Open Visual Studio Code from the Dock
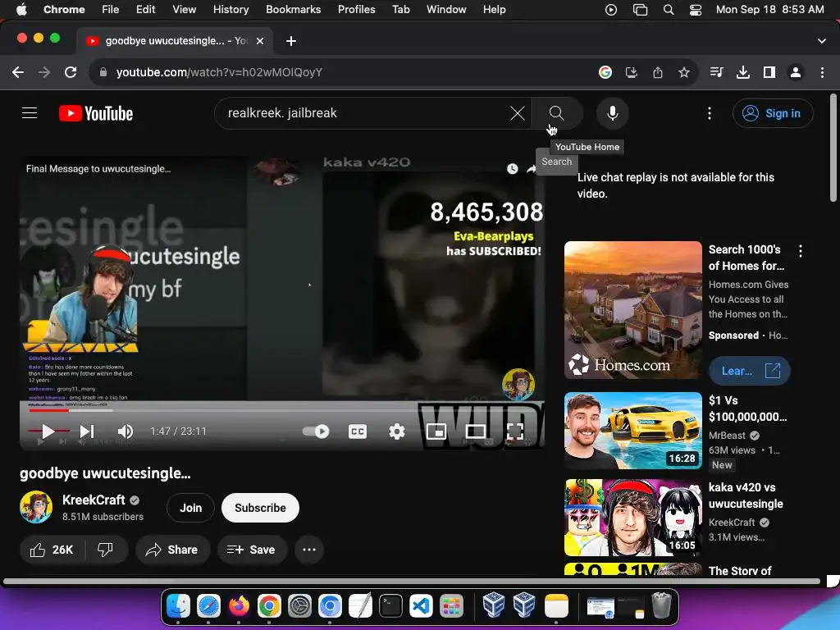Image resolution: width=840 pixels, height=630 pixels. coord(421,606)
